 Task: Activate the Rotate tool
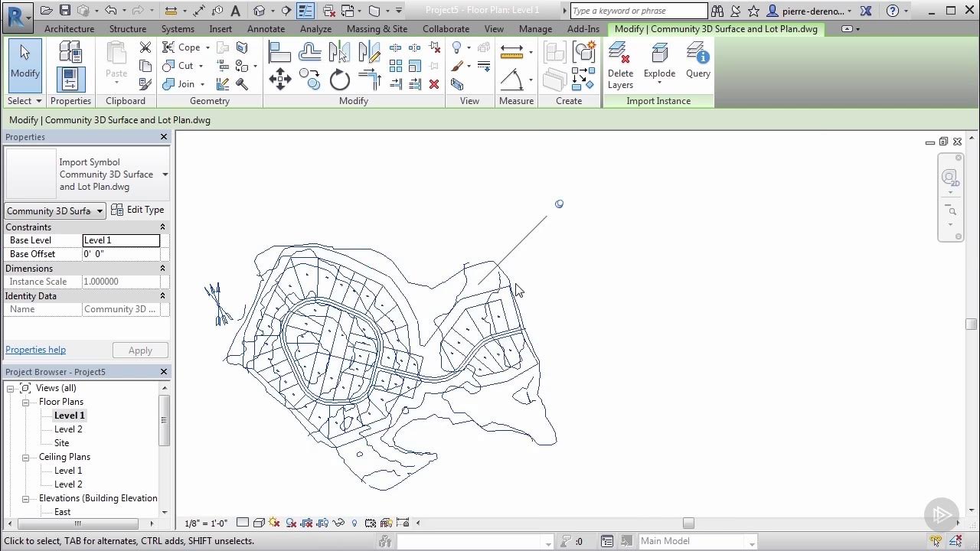[x=339, y=80]
